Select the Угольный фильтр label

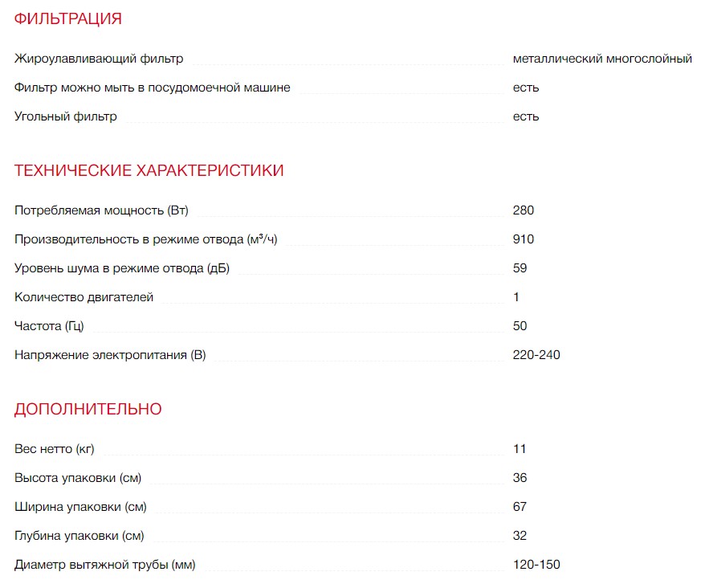(x=66, y=116)
